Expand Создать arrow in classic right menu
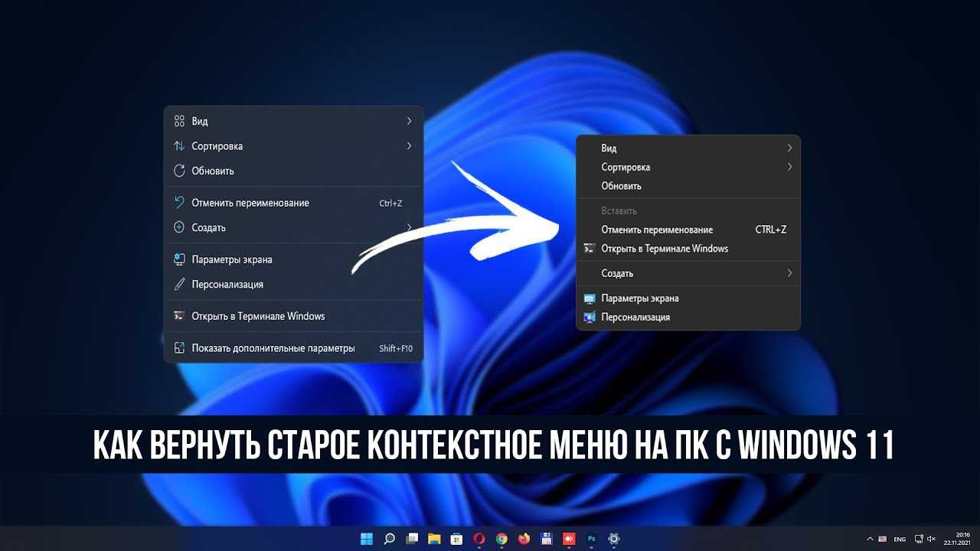This screenshot has width=980, height=551. [x=789, y=273]
